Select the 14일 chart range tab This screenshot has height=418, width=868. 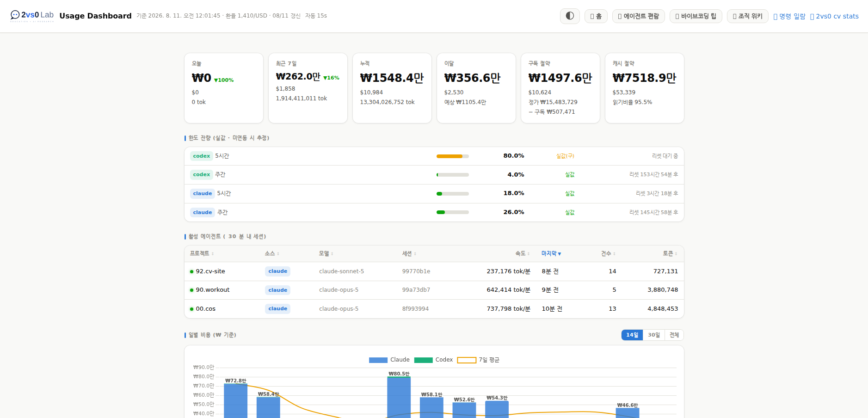[x=632, y=335]
